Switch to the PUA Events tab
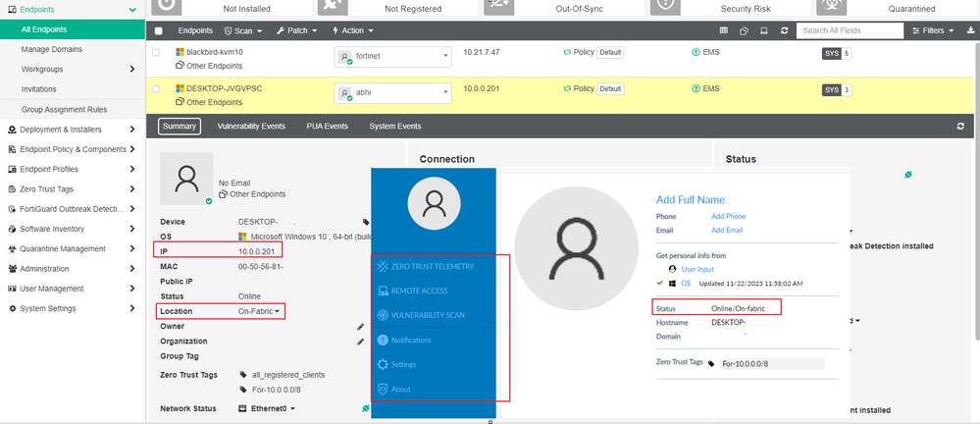The width and height of the screenshot is (980, 424). pyautogui.click(x=327, y=127)
